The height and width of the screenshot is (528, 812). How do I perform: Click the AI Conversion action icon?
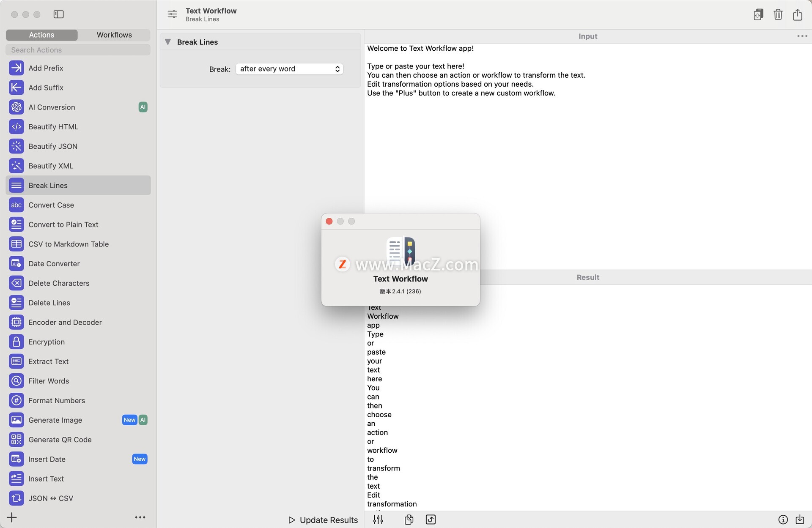16,107
